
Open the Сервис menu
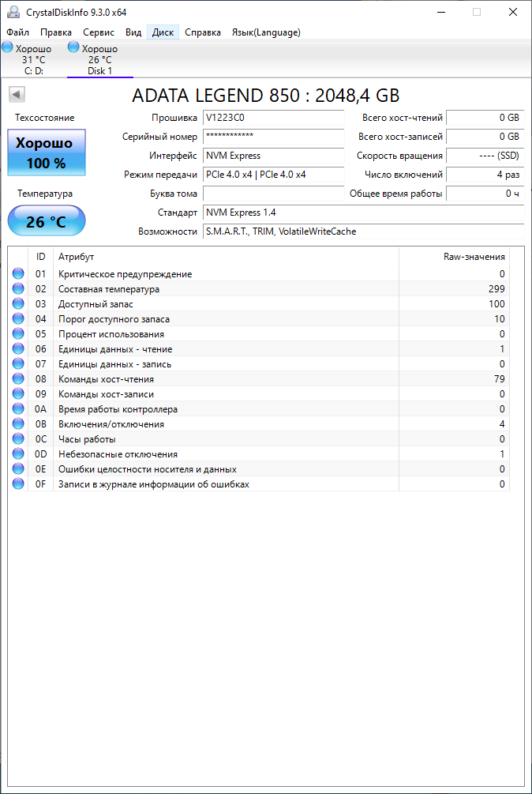pyautogui.click(x=99, y=32)
